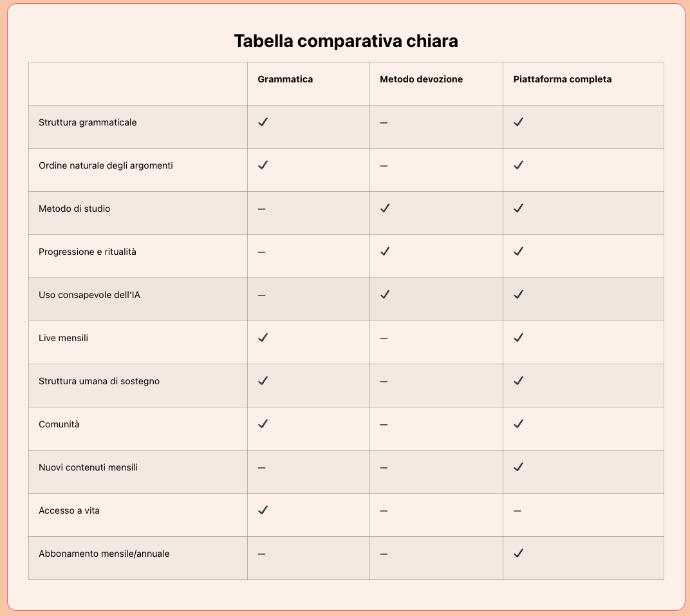The height and width of the screenshot is (616, 690).
Task: Select the Metodo devozione column header
Action: click(x=421, y=79)
